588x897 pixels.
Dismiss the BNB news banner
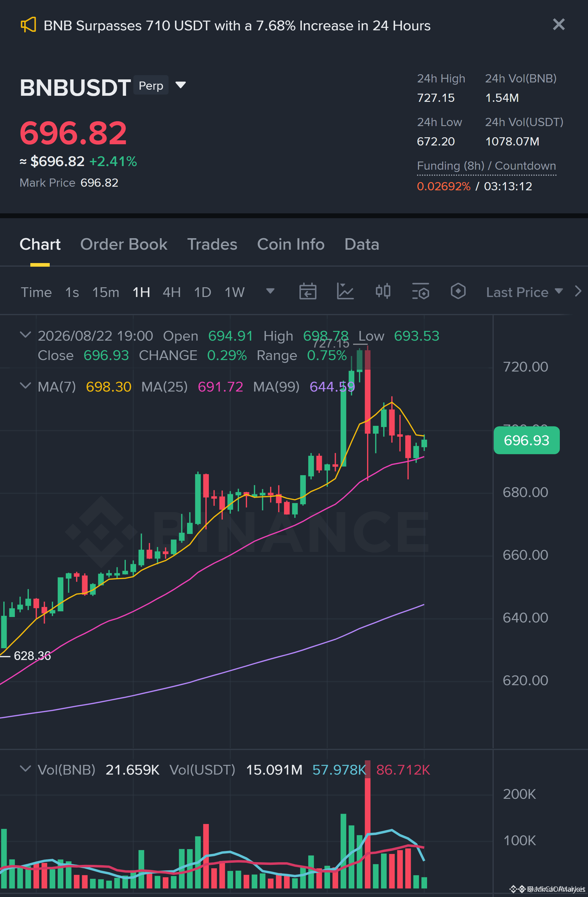(559, 25)
